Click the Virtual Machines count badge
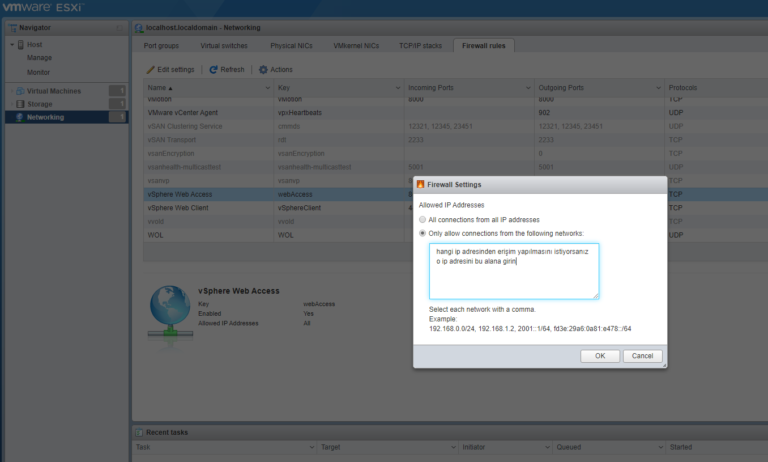This screenshot has height=462, width=768. pyautogui.click(x=117, y=91)
